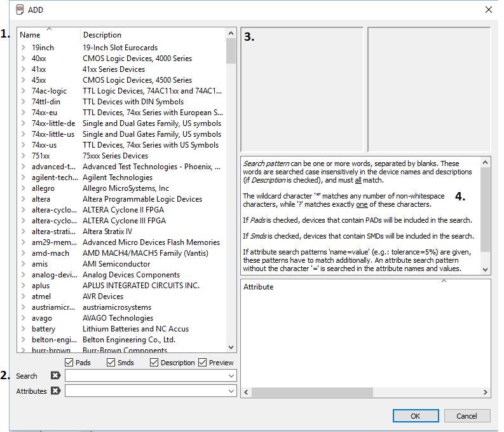The height and width of the screenshot is (432, 504).
Task: Select the 74xx-little-us library row
Action: [x=121, y=134]
